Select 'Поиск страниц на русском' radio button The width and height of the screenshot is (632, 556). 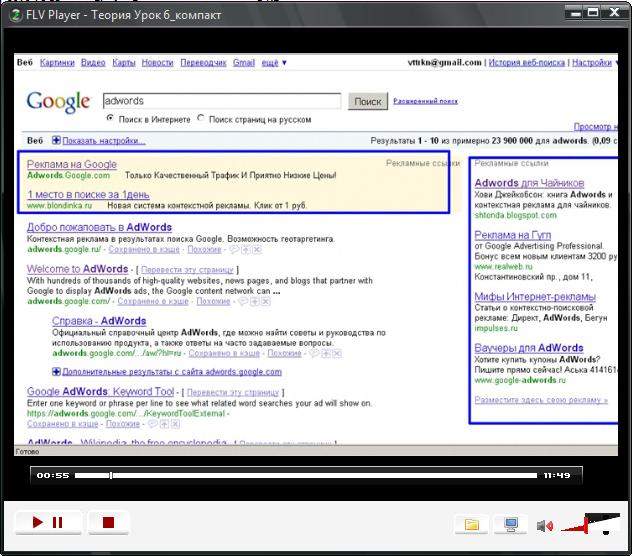pyautogui.click(x=201, y=118)
